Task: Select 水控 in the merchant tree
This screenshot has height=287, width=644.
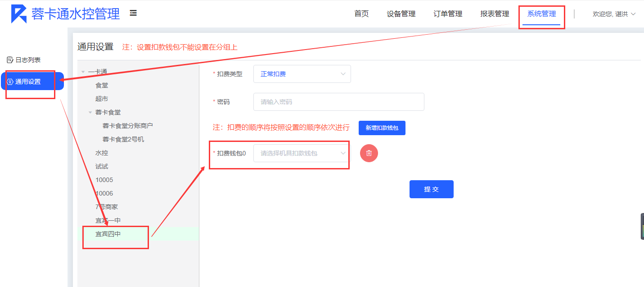Action: (x=102, y=153)
